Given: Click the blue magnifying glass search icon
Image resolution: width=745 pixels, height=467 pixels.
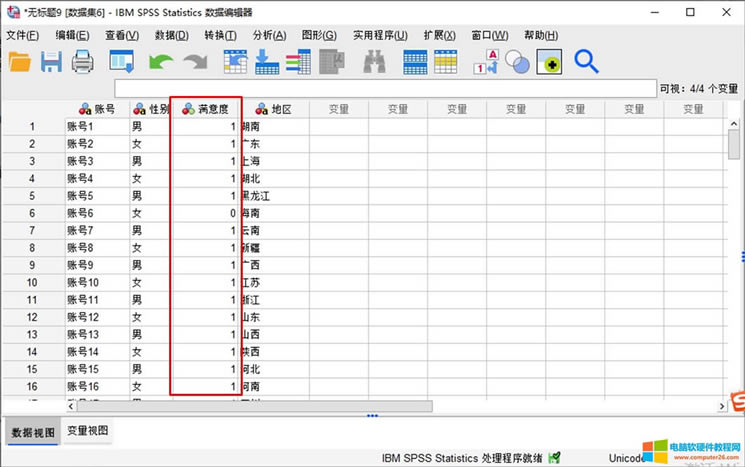Looking at the screenshot, I should [586, 62].
